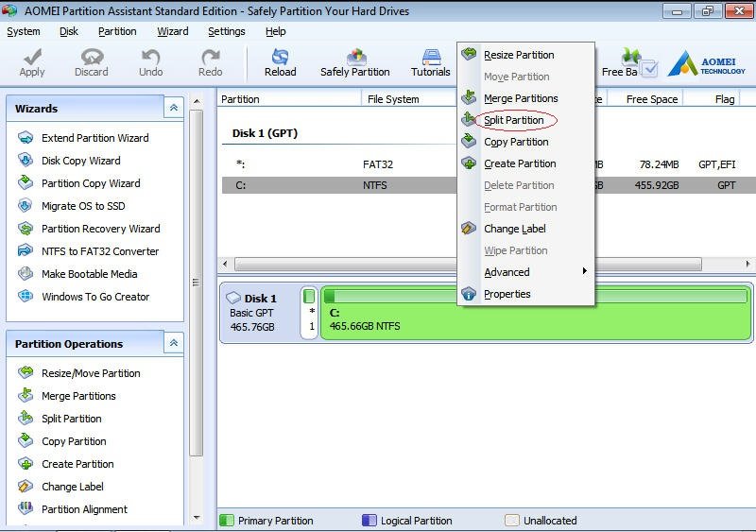The height and width of the screenshot is (532, 756).
Task: Click Resize/Move Partition icon in Partition Operations
Action: [26, 373]
